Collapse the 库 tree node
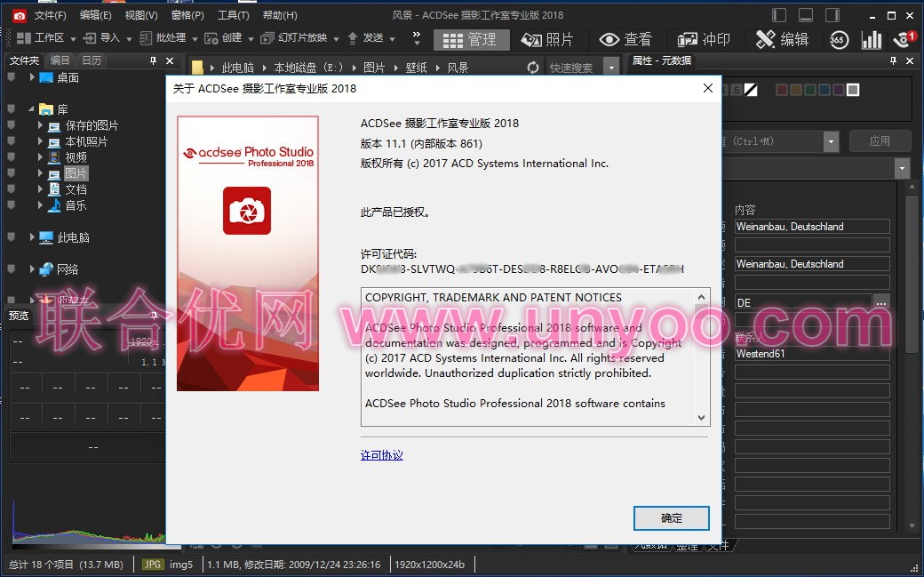 click(31, 108)
